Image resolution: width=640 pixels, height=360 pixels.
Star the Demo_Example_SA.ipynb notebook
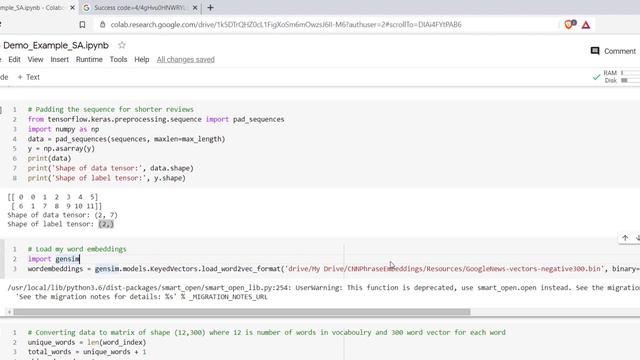pos(122,45)
